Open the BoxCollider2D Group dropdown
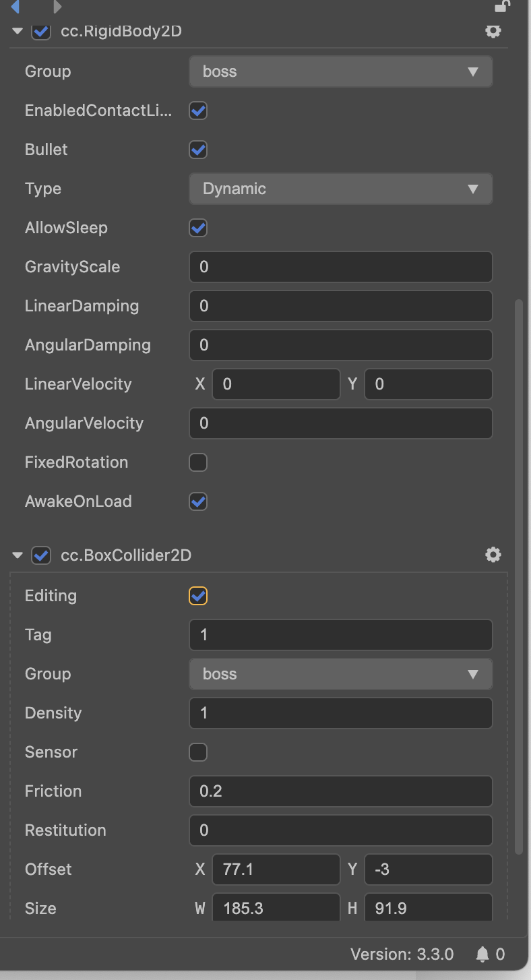The height and width of the screenshot is (980, 531). pyautogui.click(x=340, y=674)
